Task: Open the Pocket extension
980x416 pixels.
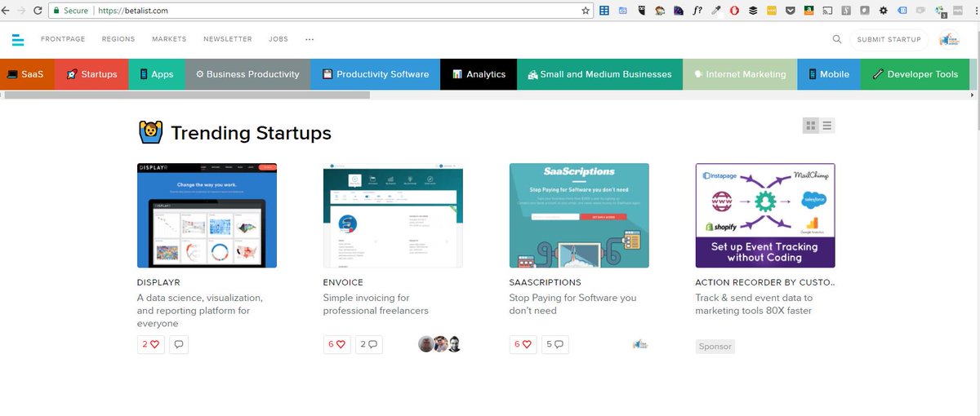Action: [790, 11]
